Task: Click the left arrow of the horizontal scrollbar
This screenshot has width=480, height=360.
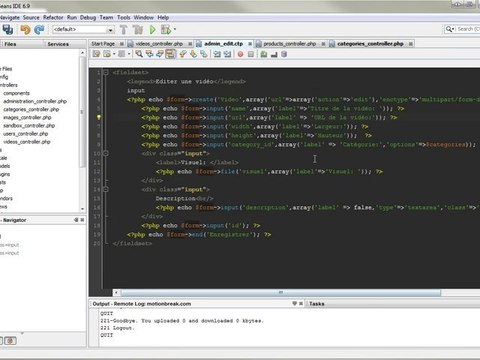Action: [116, 293]
